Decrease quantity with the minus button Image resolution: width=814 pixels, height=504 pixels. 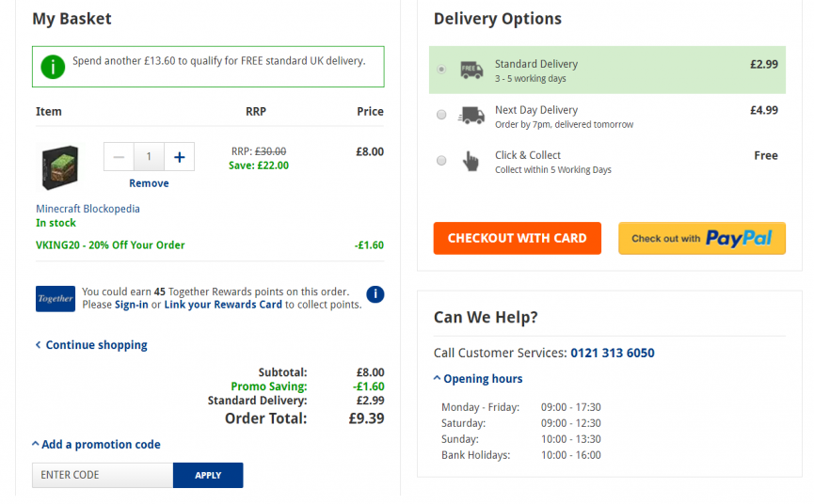(x=119, y=157)
